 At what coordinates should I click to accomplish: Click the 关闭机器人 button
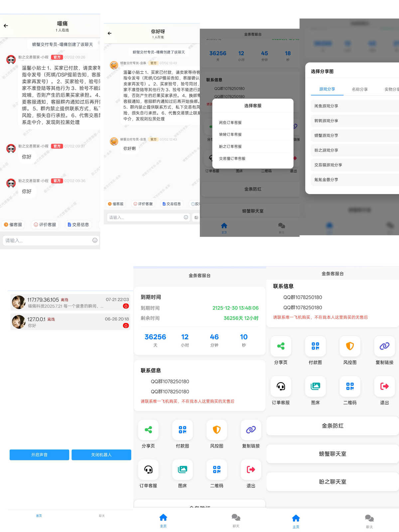(101, 455)
